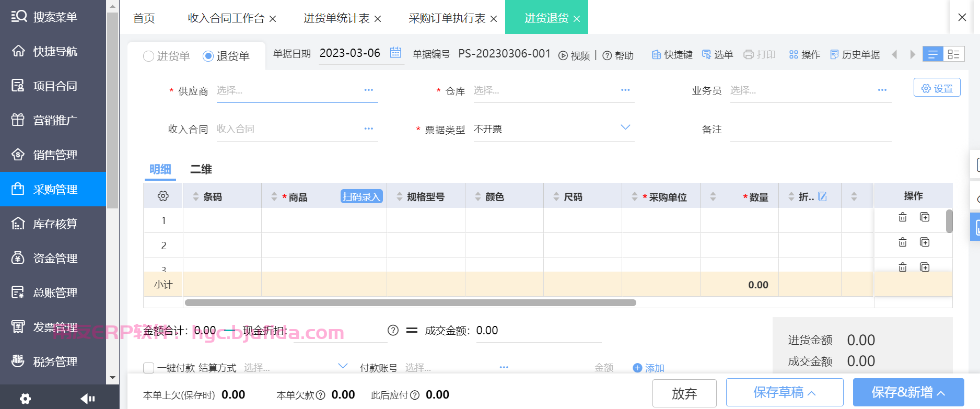
Task: Open the 付款账号 selector ellipsis
Action: coord(504,367)
